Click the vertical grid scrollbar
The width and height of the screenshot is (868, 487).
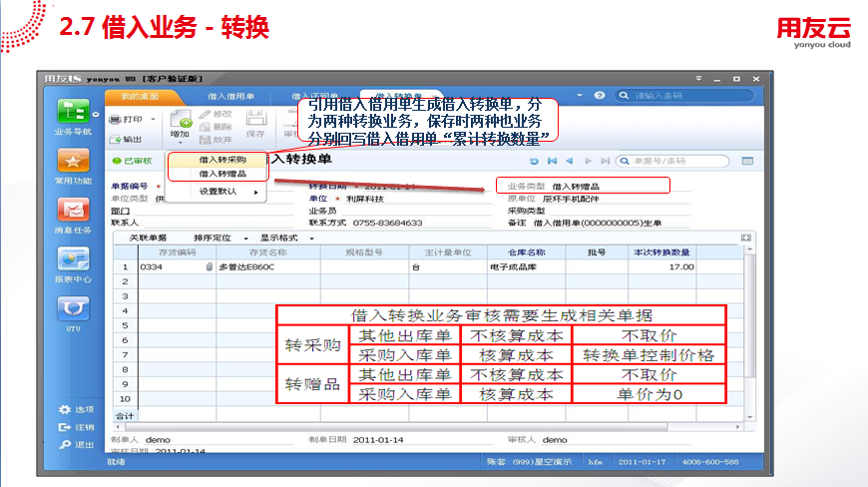click(749, 315)
